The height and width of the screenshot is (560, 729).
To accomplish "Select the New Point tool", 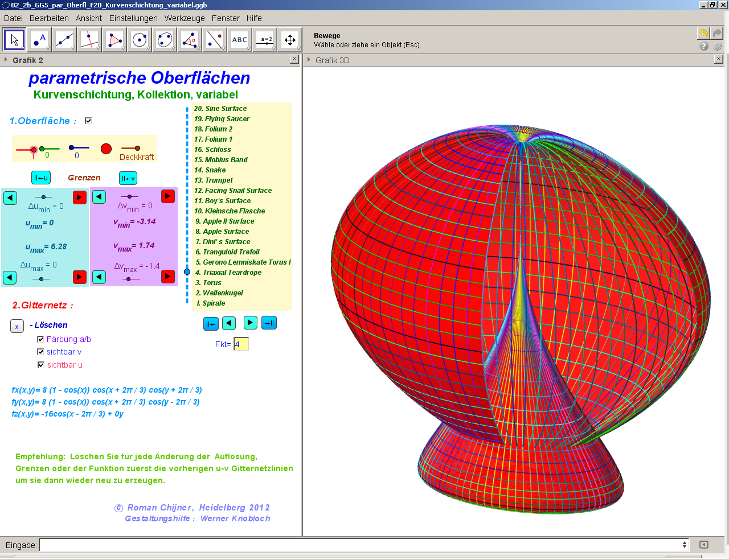I will tap(39, 40).
